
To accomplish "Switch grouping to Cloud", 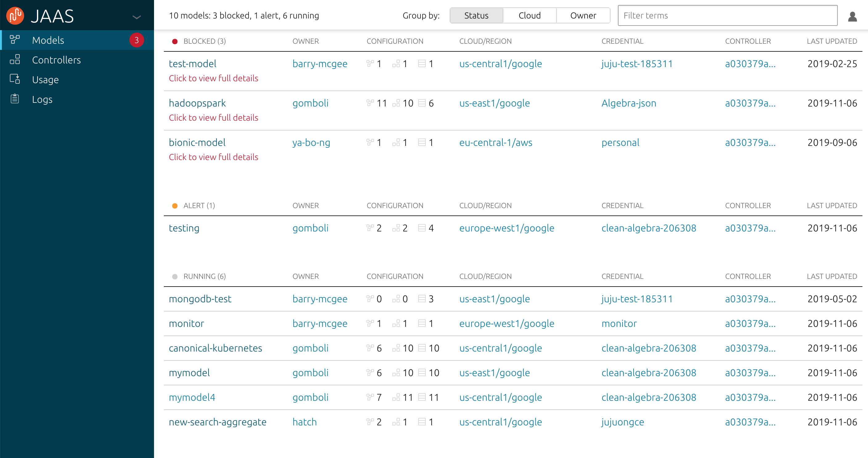I will (530, 15).
